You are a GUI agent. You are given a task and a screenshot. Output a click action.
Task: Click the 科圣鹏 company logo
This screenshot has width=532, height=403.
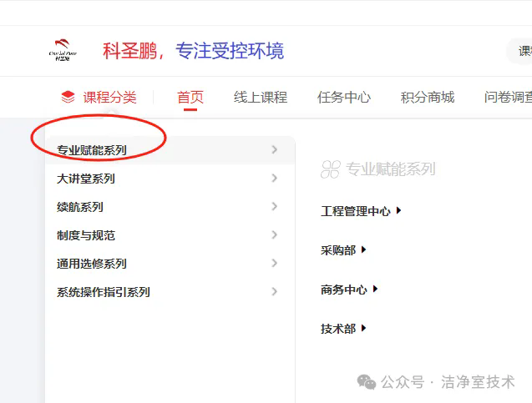click(63, 51)
